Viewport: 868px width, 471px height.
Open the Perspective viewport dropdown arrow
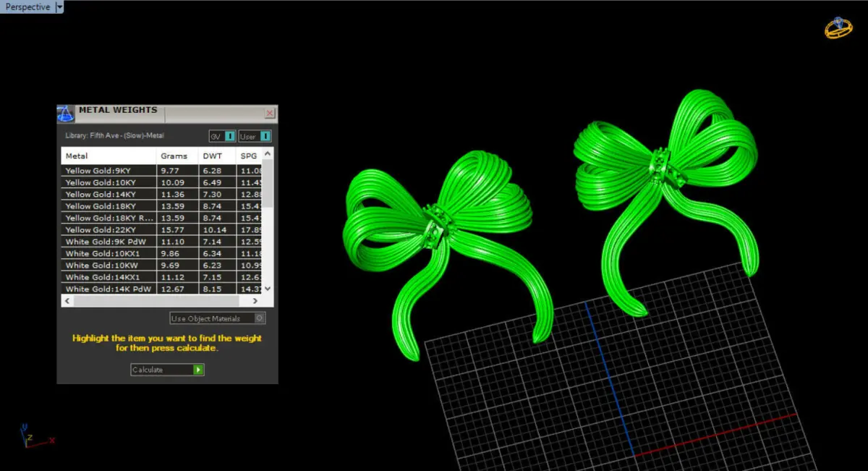tap(59, 7)
